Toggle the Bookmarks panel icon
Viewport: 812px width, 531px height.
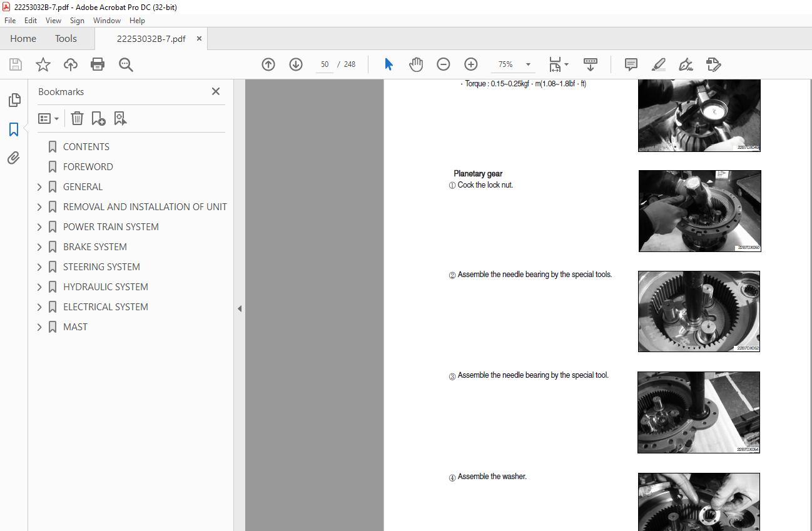(14, 129)
